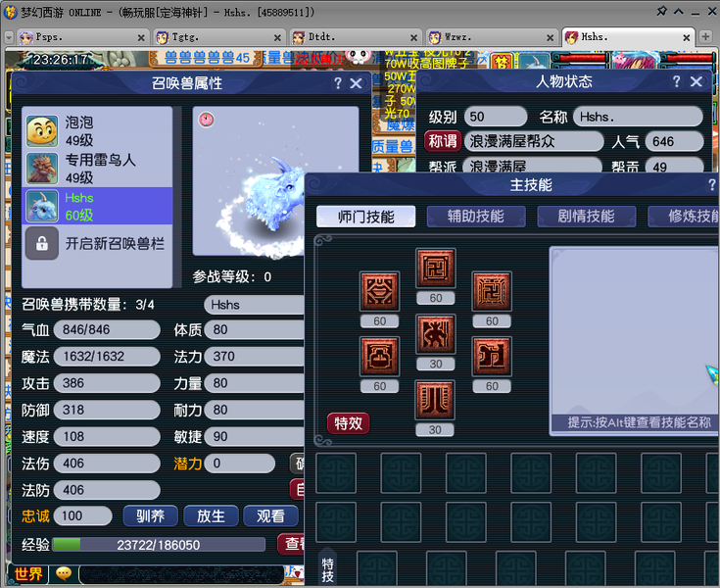720x588 pixels.
Task: Open help for 人物状态 panel
Action: click(x=676, y=81)
